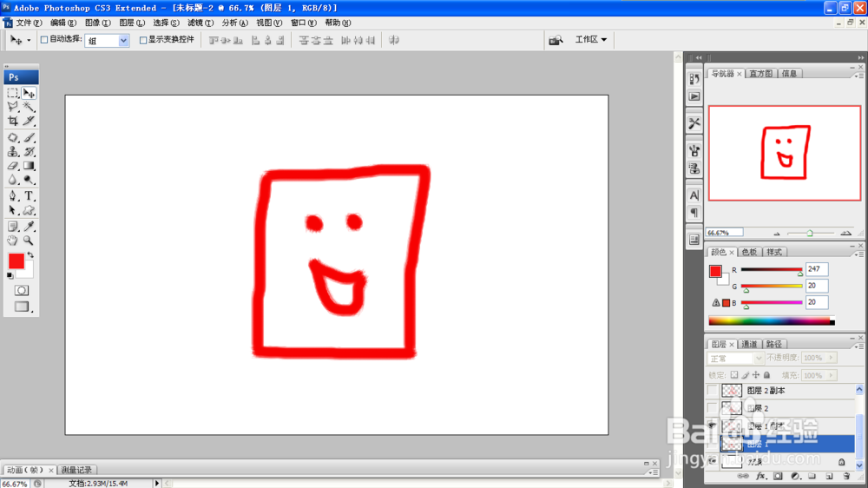The height and width of the screenshot is (488, 868).
Task: Swap foreground and background colors
Action: [30, 255]
